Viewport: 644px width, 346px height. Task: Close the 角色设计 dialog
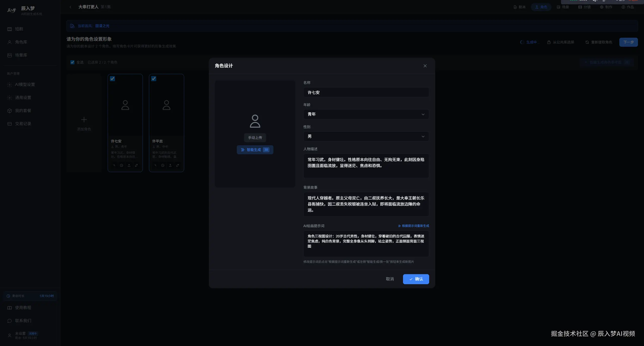click(425, 66)
